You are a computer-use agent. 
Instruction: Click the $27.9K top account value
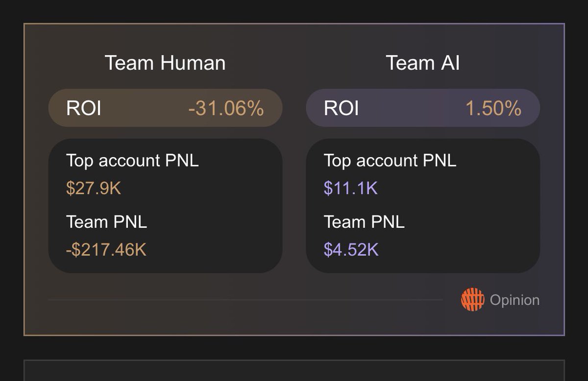[x=93, y=189]
